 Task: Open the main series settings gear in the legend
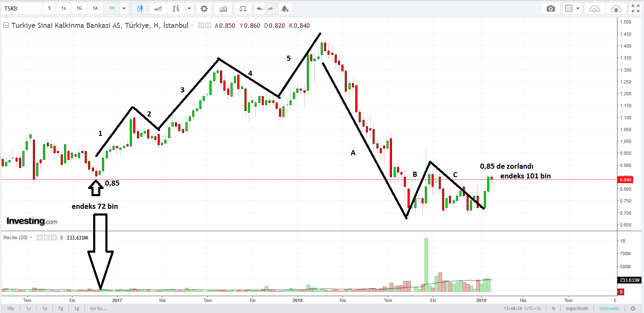point(208,26)
